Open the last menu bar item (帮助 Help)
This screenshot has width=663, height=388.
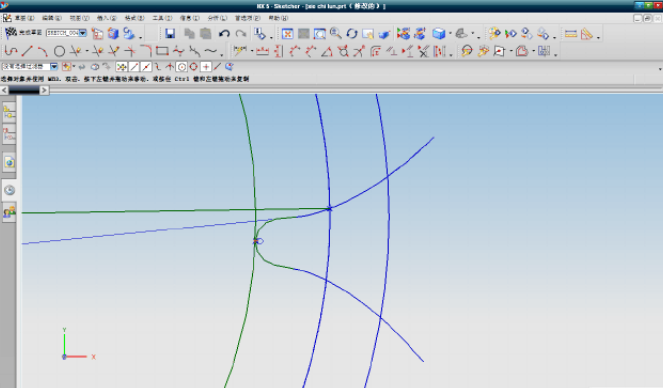tap(278, 18)
